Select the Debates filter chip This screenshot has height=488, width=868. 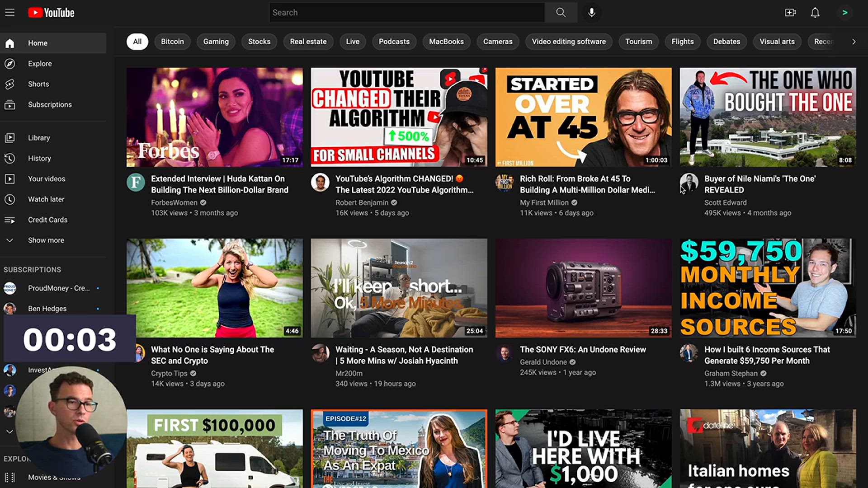(x=727, y=42)
